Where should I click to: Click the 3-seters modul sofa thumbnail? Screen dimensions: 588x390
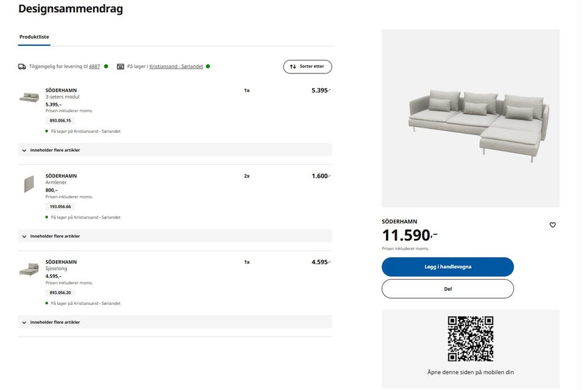point(29,97)
